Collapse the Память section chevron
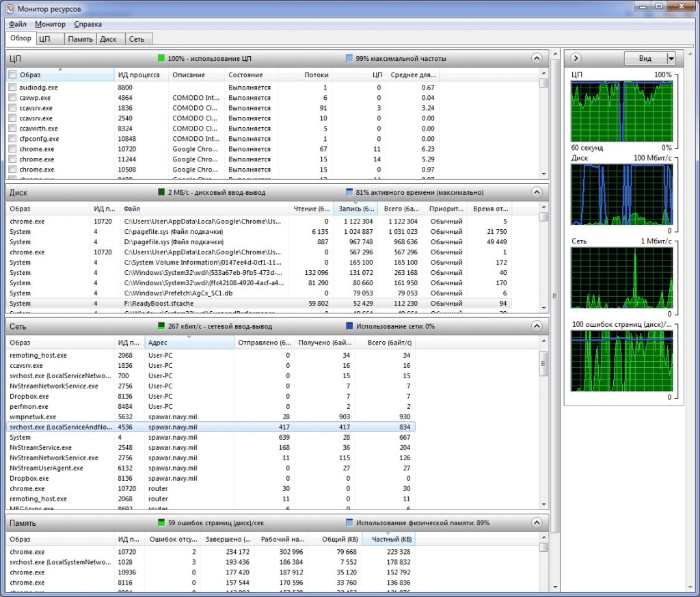 (537, 523)
